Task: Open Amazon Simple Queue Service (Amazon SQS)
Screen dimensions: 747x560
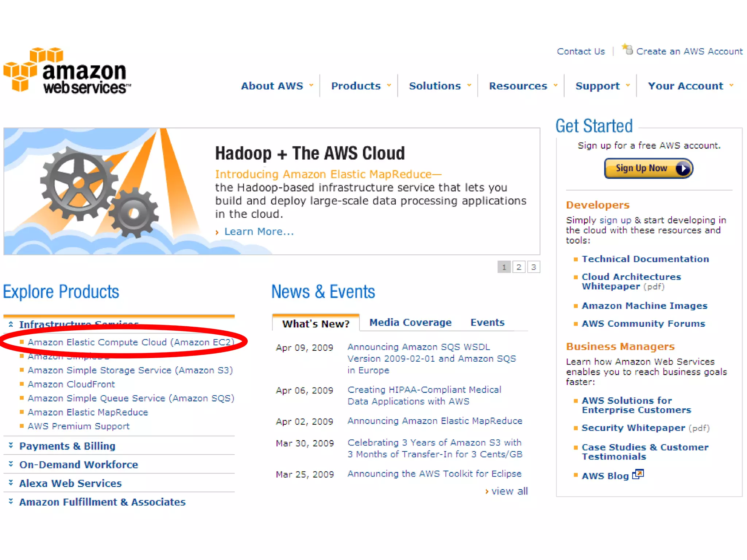Action: coord(131,398)
